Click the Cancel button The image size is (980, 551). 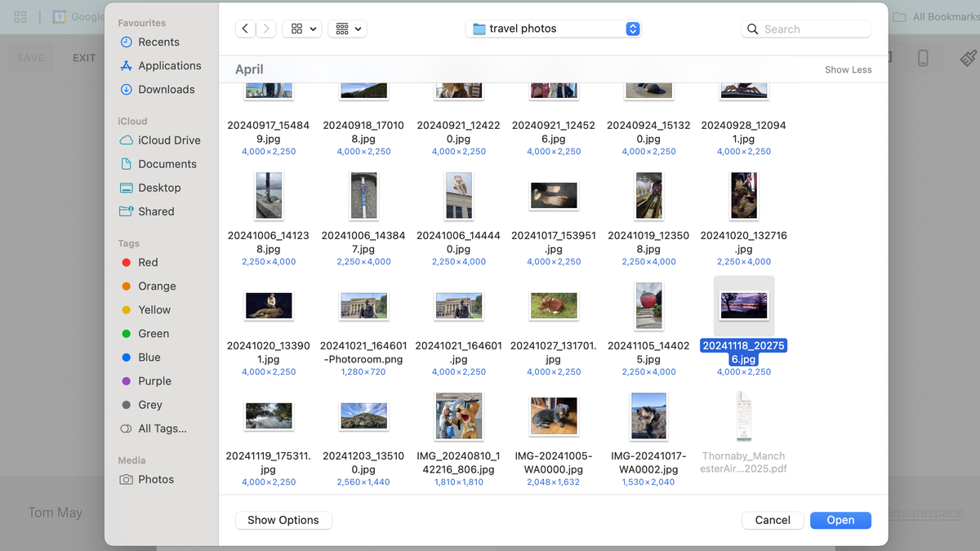773,520
